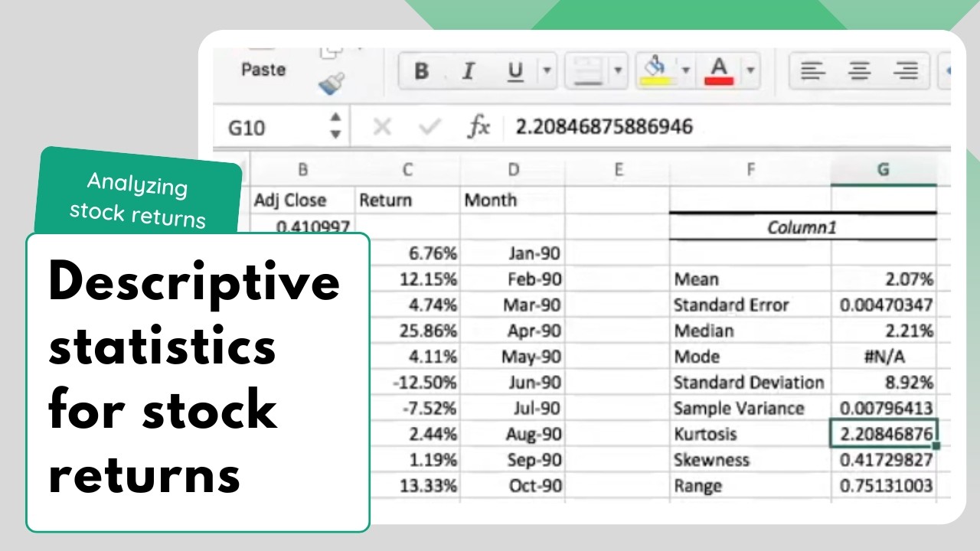Click the Adj Close header cell
This screenshot has width=980, height=551.
pyautogui.click(x=302, y=200)
